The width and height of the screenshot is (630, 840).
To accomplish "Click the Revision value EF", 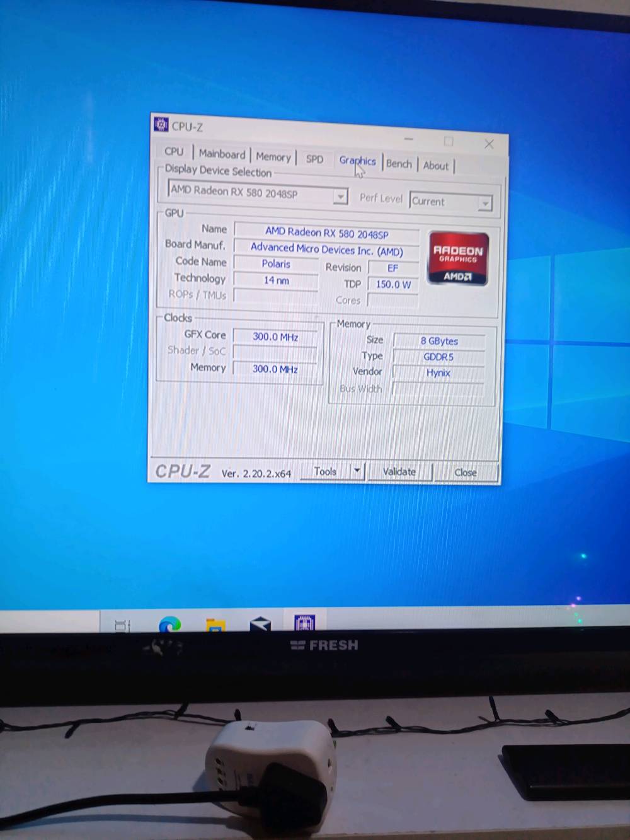I will coord(393,268).
